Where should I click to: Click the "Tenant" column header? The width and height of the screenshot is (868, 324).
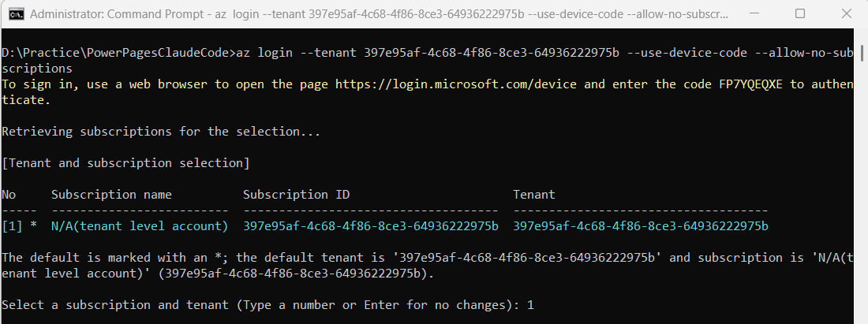pos(534,194)
